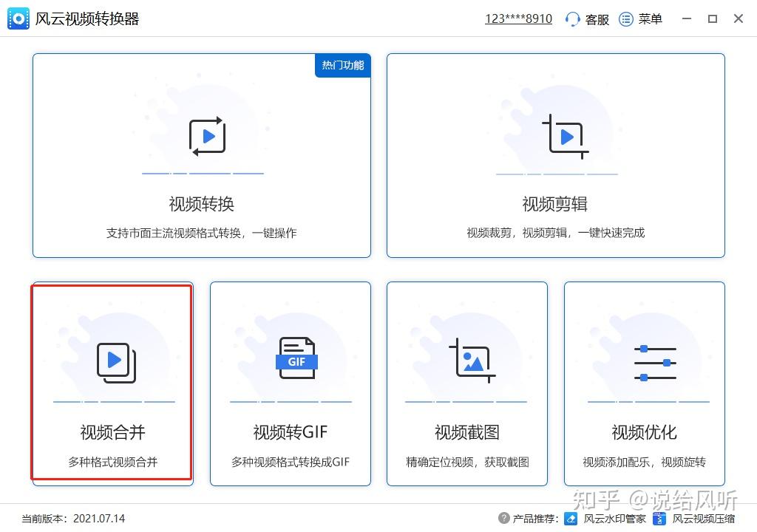Click the 热门功能 badge on 视频转换
757x532 pixels.
point(342,65)
